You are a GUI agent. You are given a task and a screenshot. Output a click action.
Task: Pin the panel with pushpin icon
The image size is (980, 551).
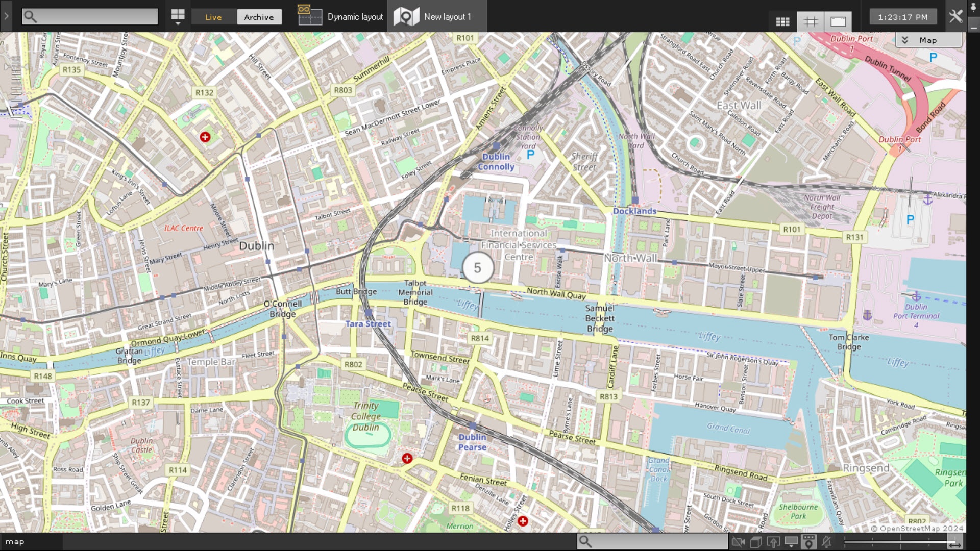pyautogui.click(x=973, y=8)
